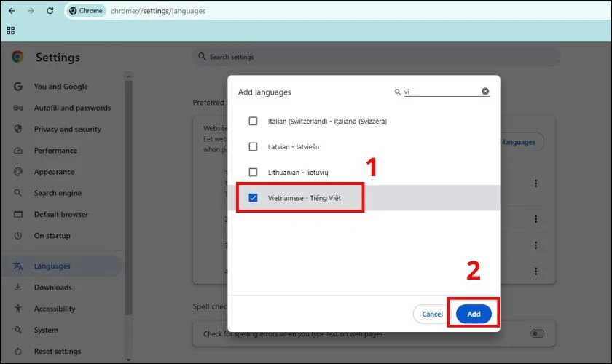Open You and Google settings section
Viewport: 612px width, 364px height.
coord(61,87)
